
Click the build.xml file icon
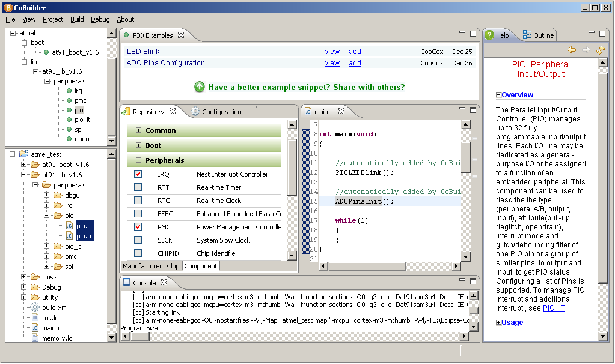[35, 307]
